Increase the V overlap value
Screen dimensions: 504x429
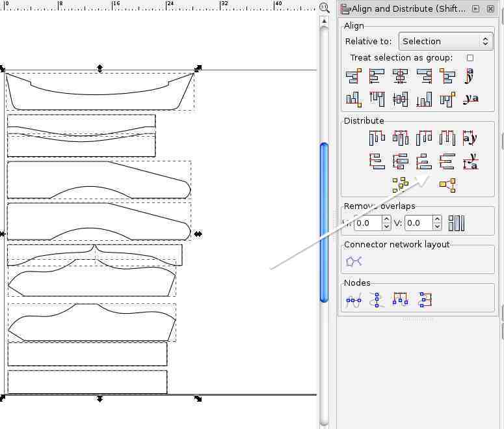click(437, 219)
